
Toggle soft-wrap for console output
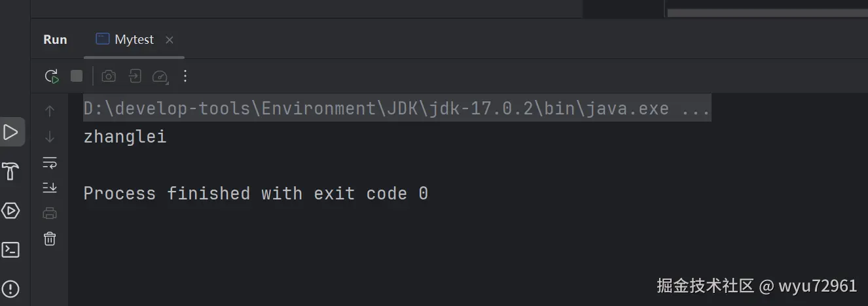pyautogui.click(x=50, y=162)
